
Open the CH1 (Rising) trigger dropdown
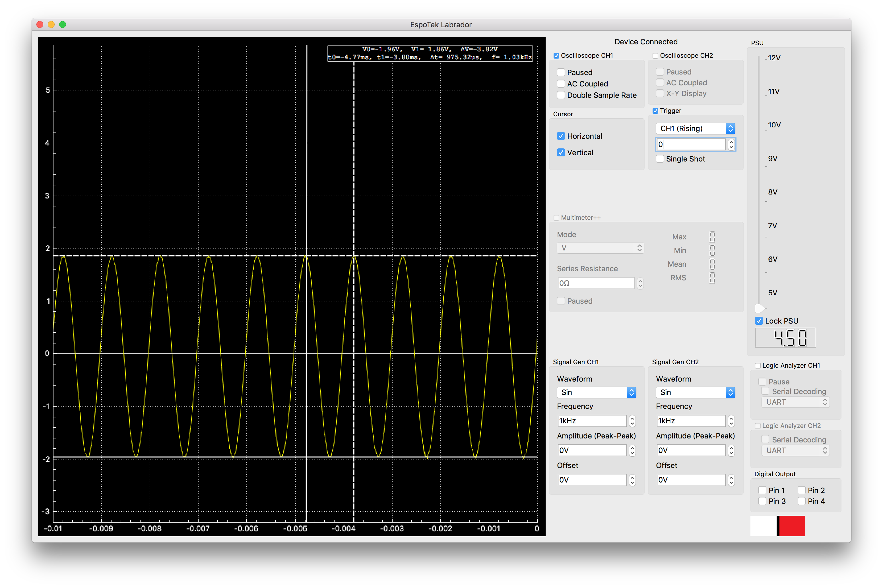[x=696, y=129]
